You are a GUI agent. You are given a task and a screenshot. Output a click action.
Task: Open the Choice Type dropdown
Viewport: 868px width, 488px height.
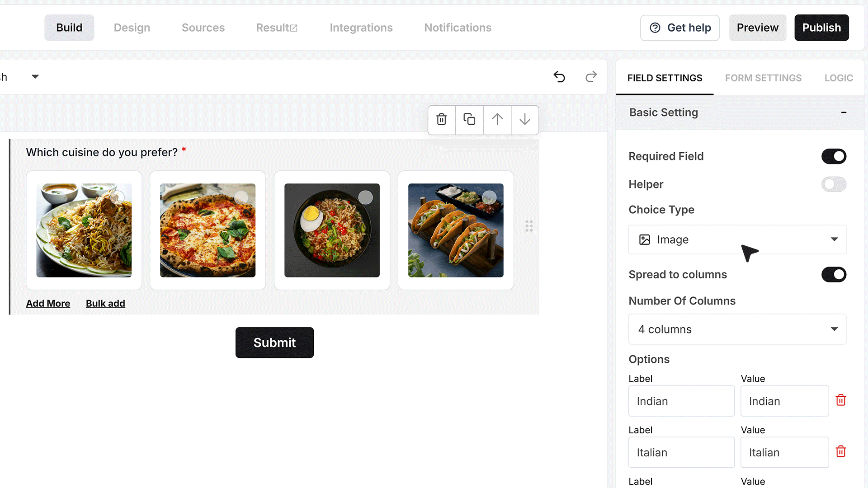pyautogui.click(x=737, y=239)
